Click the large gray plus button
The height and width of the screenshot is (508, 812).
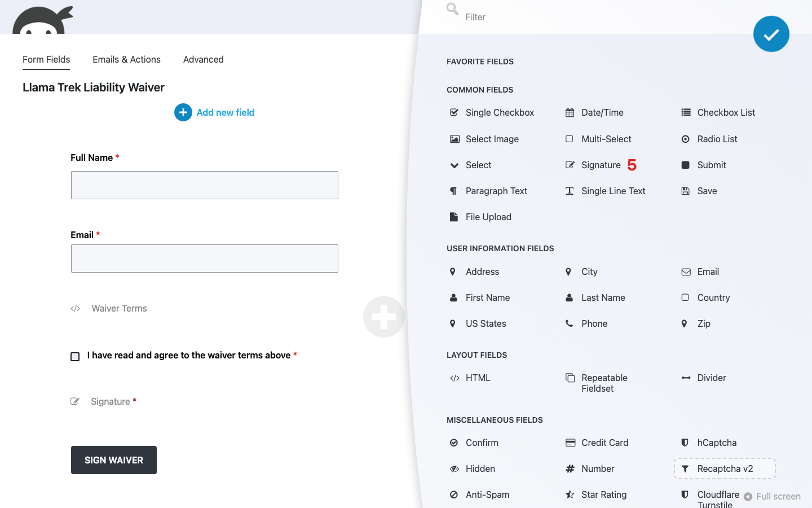[384, 317]
